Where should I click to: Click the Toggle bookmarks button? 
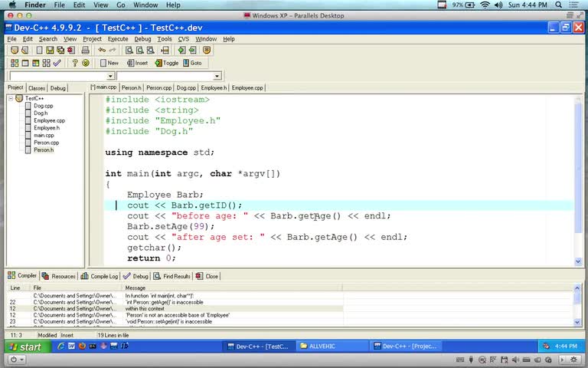tap(167, 63)
